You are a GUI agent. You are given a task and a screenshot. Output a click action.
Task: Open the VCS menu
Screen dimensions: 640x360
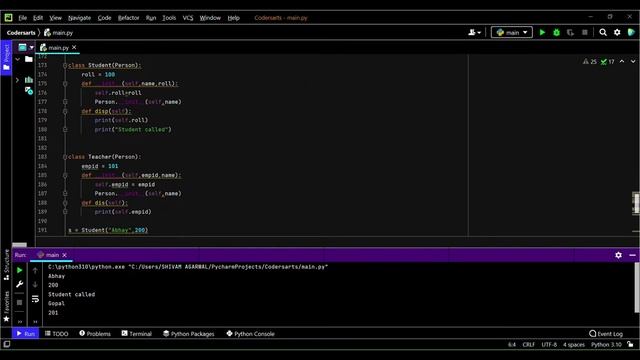pyautogui.click(x=188, y=18)
